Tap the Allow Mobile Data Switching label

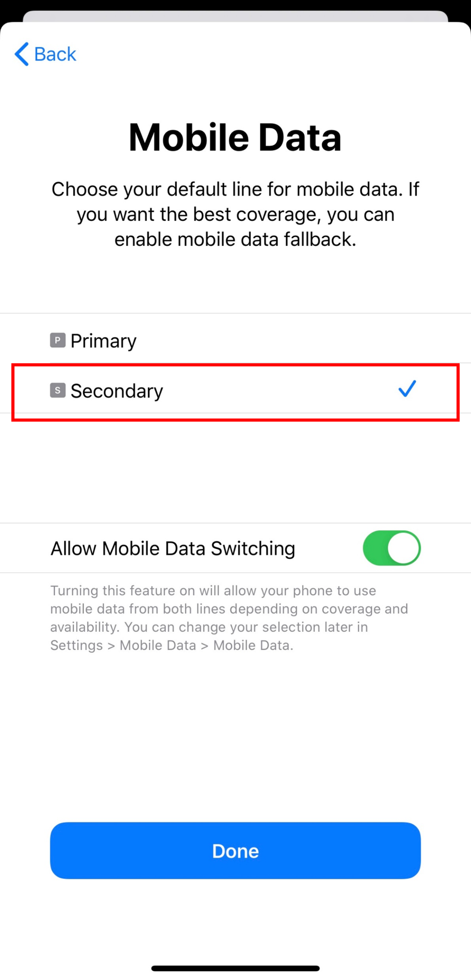coord(173,548)
